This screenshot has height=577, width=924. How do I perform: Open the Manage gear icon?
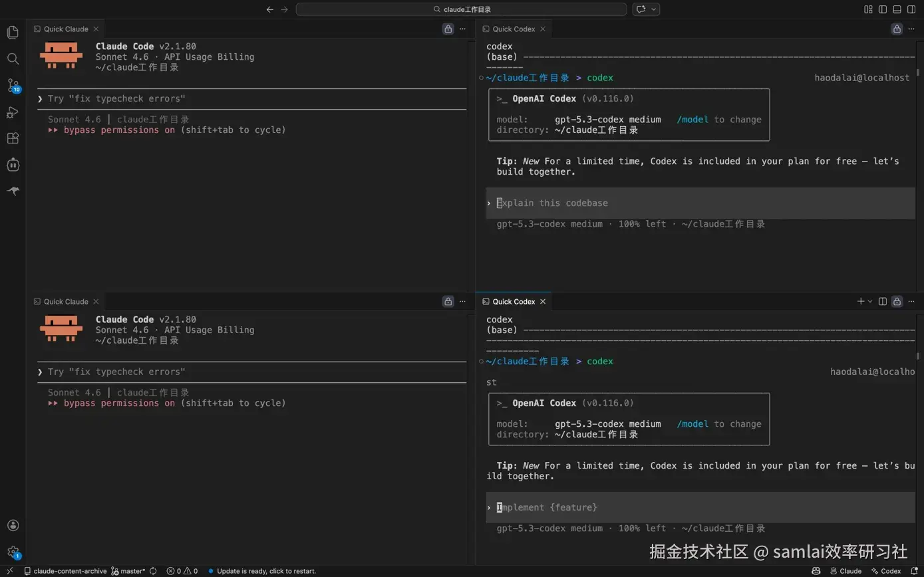click(13, 552)
